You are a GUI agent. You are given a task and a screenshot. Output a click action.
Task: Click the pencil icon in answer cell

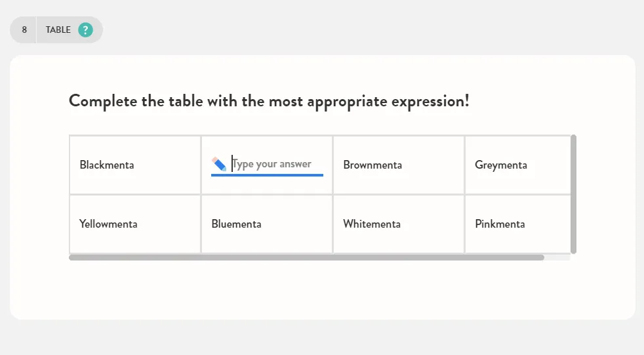(219, 164)
